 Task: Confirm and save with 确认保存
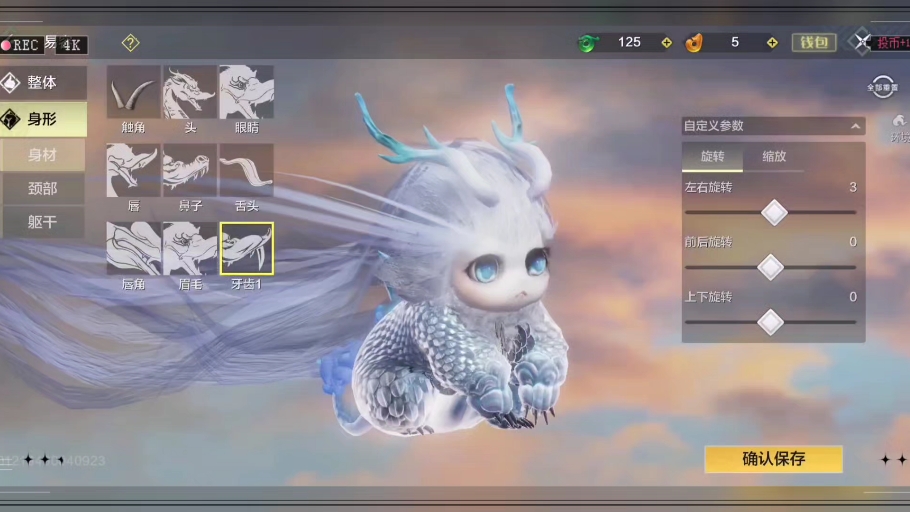(774, 459)
